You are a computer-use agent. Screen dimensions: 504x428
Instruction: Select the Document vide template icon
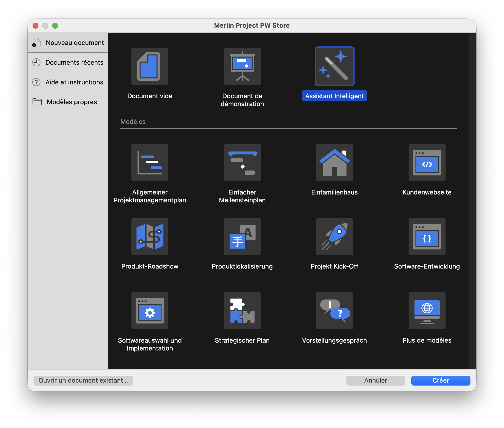click(150, 66)
